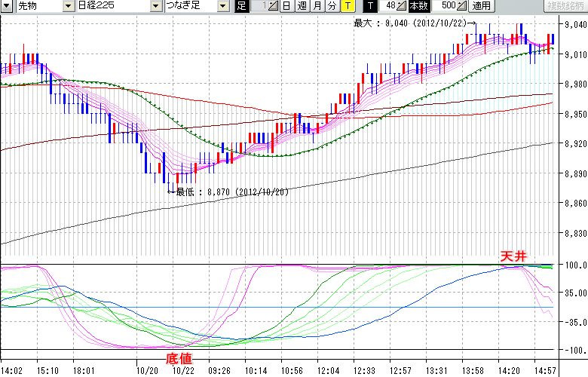Viewport: 588px width, 377px height.
Task: Switch to 分 (minute) timeframe
Action: tap(332, 6)
